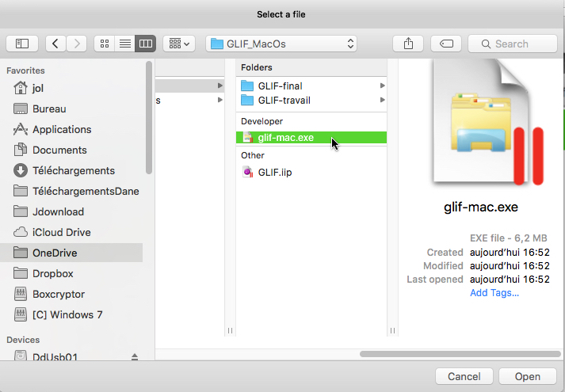Click in the Search field
565x392 pixels.
[x=517, y=44]
